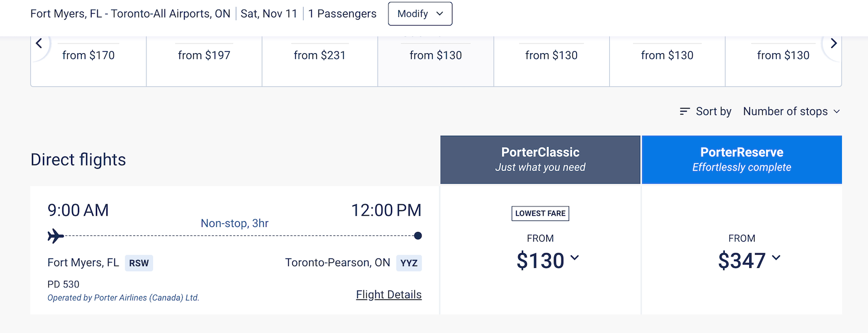This screenshot has height=333, width=868.
Task: Click the left arrow to view earlier dates
Action: tap(39, 43)
